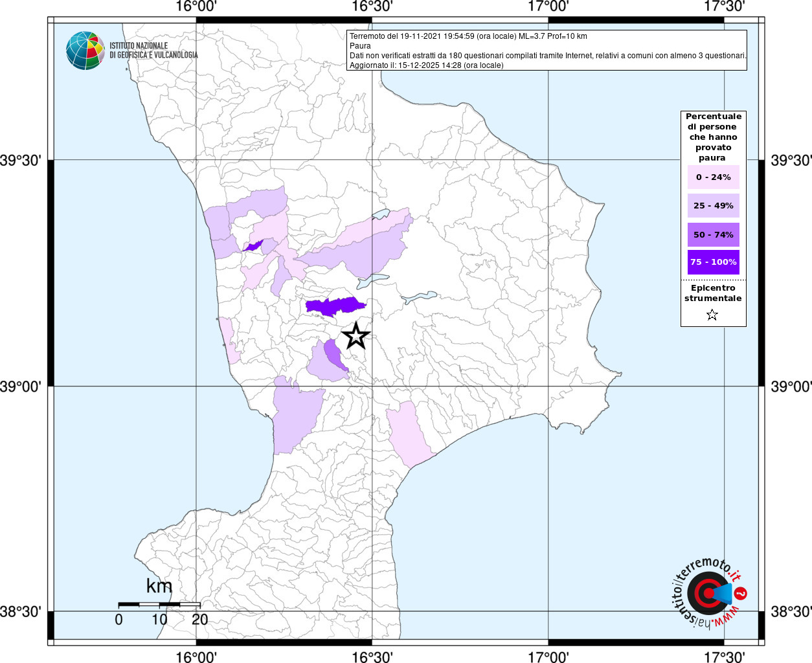
Task: Click the bottom axis label 17°30'
Action: pyautogui.click(x=724, y=657)
